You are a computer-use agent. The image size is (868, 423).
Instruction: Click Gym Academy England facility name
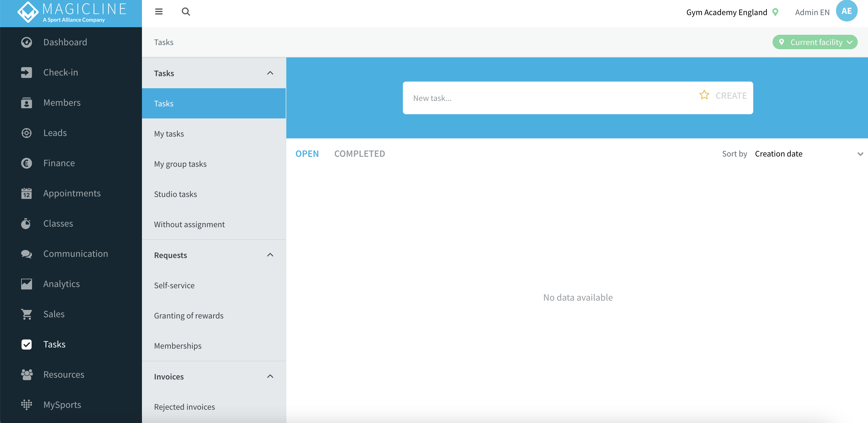tap(726, 12)
